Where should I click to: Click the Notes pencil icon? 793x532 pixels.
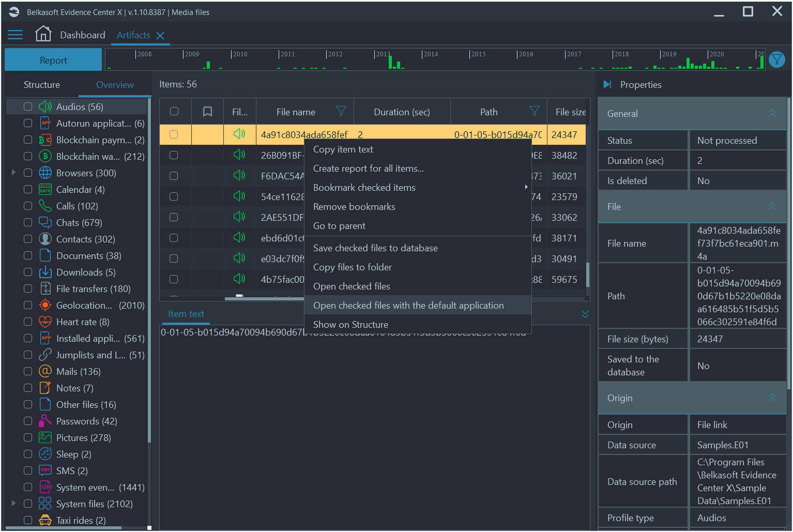(45, 388)
